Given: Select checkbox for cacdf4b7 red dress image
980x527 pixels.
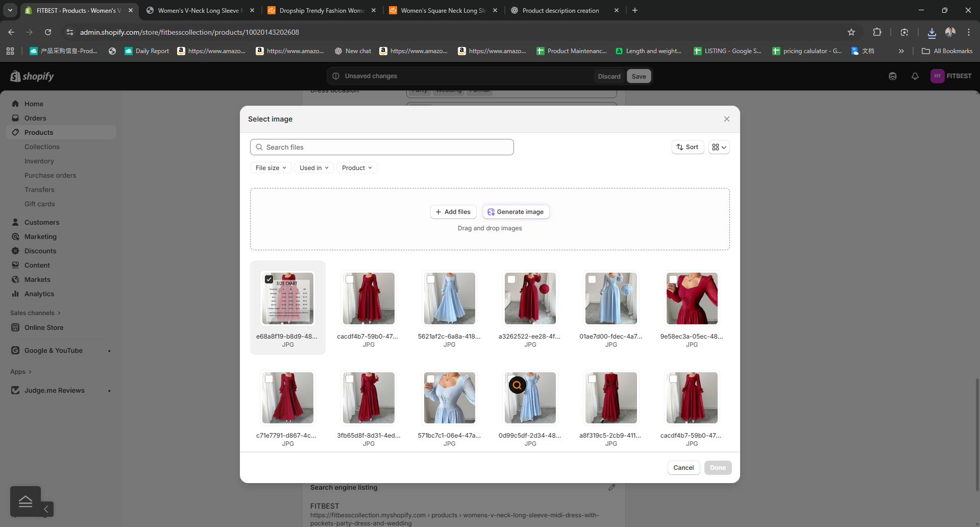Looking at the screenshot, I should click(x=350, y=279).
